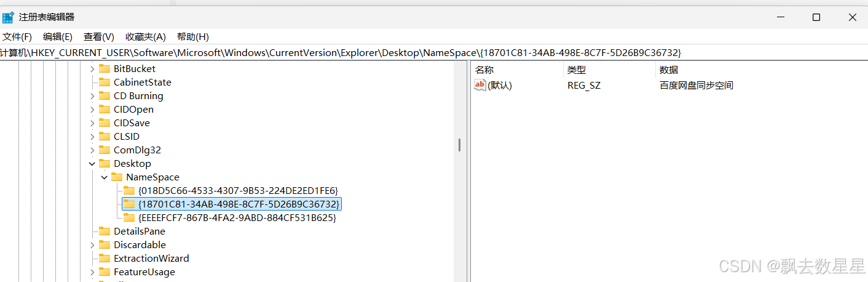Open the 帮助(H) menu
Screen dimensions: 868x282
click(193, 37)
